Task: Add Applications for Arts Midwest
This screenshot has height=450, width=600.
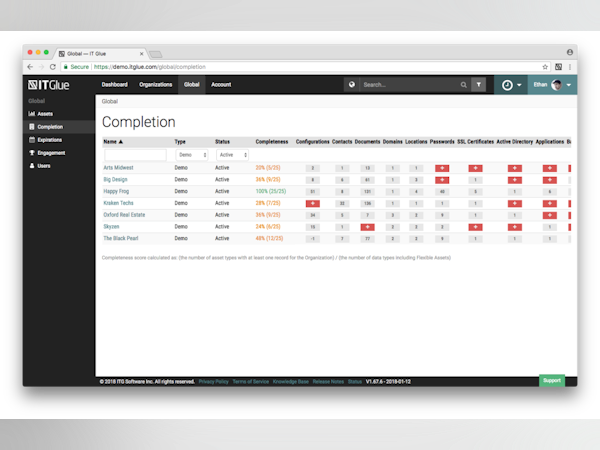Action: [x=549, y=168]
